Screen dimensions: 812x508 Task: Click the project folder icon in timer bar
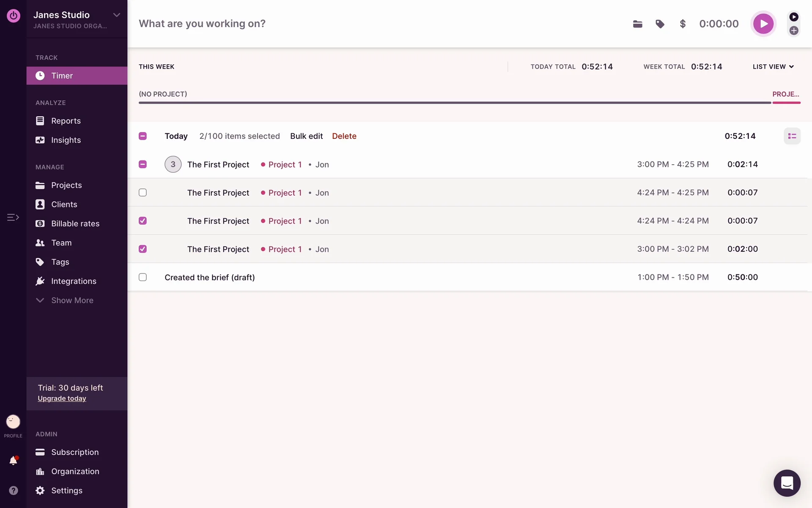click(637, 24)
